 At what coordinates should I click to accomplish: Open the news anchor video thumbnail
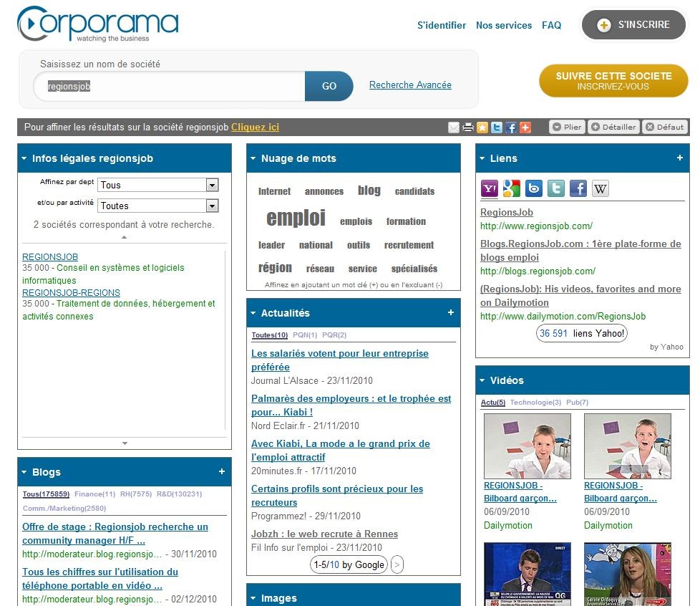[528, 574]
